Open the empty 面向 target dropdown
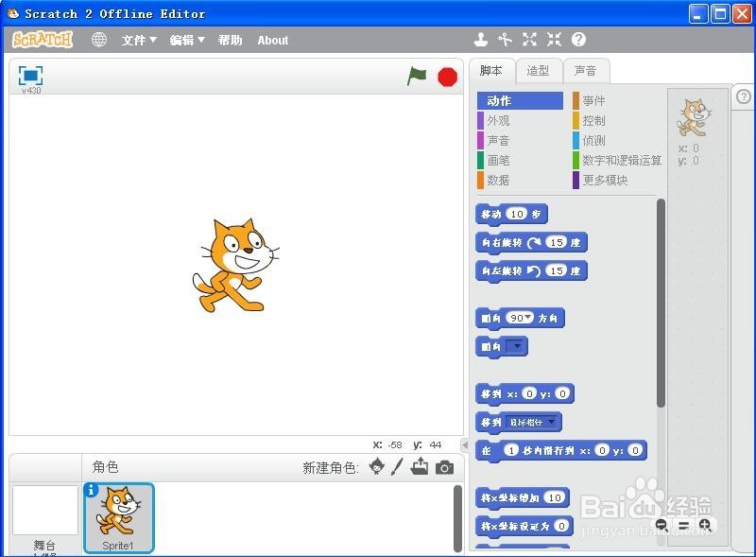The width and height of the screenshot is (756, 557). coord(515,346)
